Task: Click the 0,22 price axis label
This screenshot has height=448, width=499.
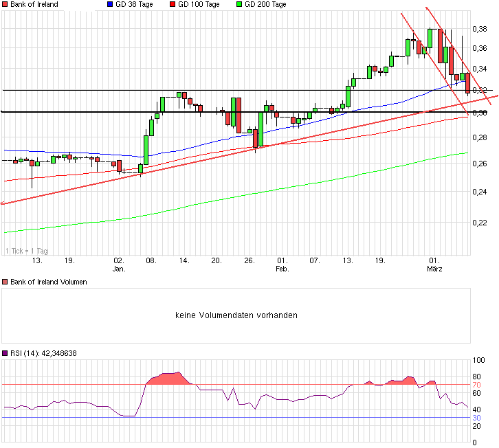Action: coord(480,222)
